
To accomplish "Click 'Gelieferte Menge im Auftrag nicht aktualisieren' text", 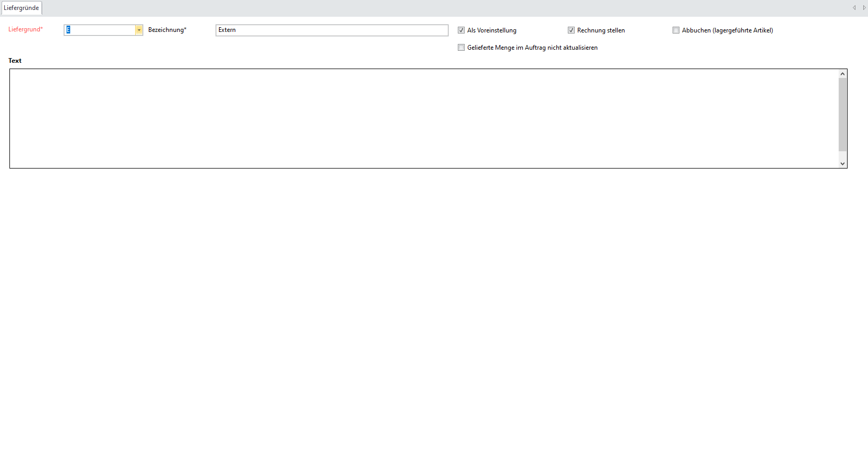I will pyautogui.click(x=532, y=48).
